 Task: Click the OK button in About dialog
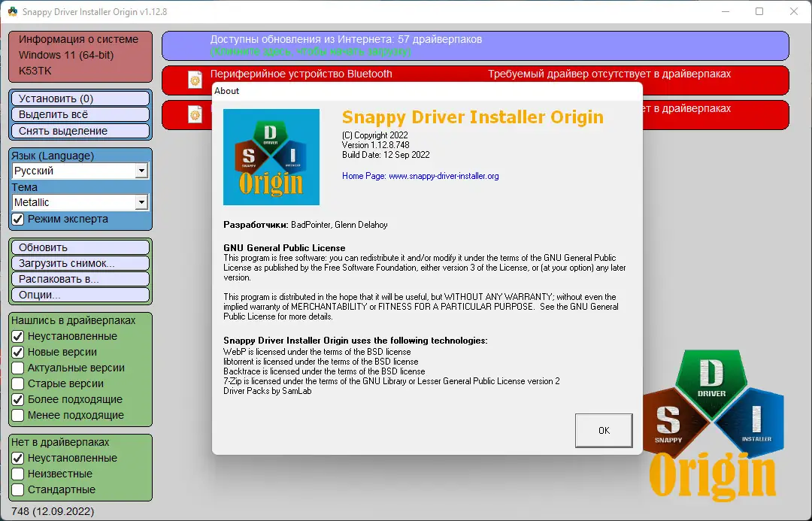pos(603,430)
